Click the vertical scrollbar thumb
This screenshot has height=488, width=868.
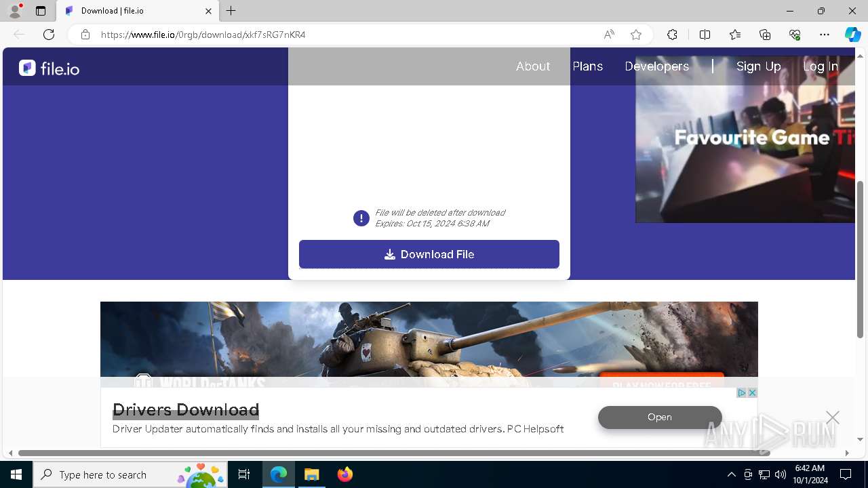point(861,260)
